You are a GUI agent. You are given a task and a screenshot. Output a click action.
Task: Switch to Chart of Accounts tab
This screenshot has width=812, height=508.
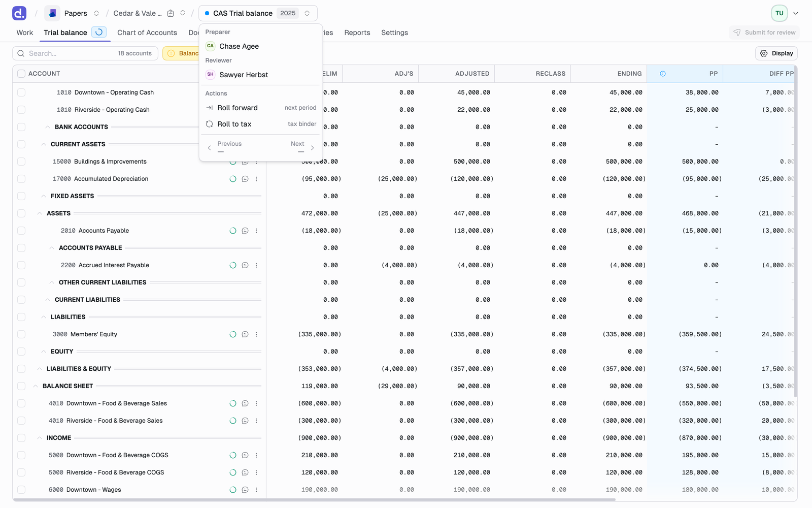147,33
